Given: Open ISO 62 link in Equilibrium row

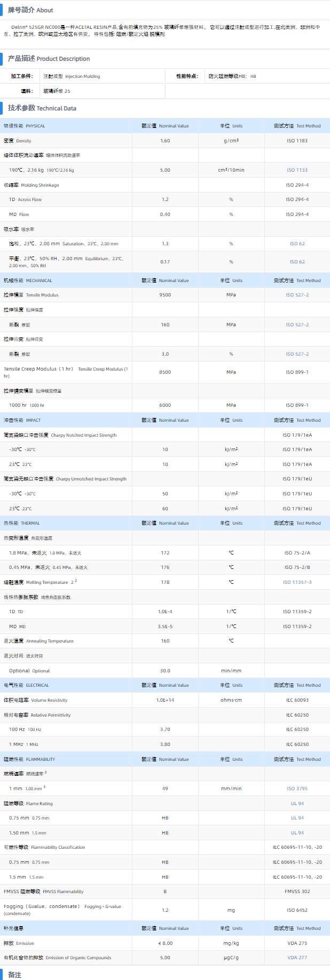Looking at the screenshot, I should pyautogui.click(x=297, y=262).
